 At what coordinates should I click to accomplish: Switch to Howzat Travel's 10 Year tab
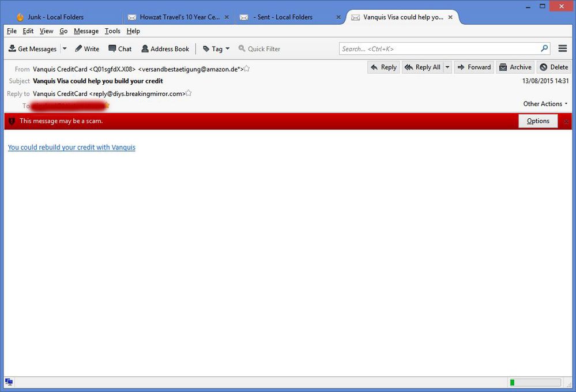coord(180,17)
